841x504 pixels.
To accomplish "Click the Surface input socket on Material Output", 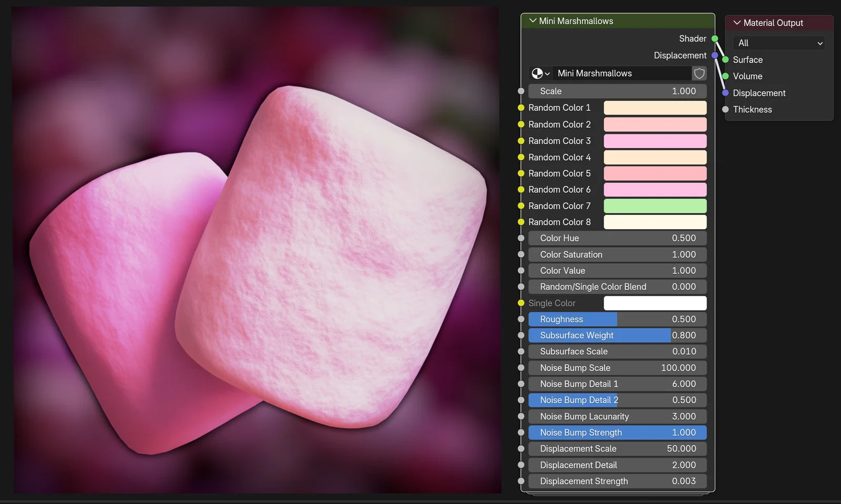I will click(x=726, y=59).
